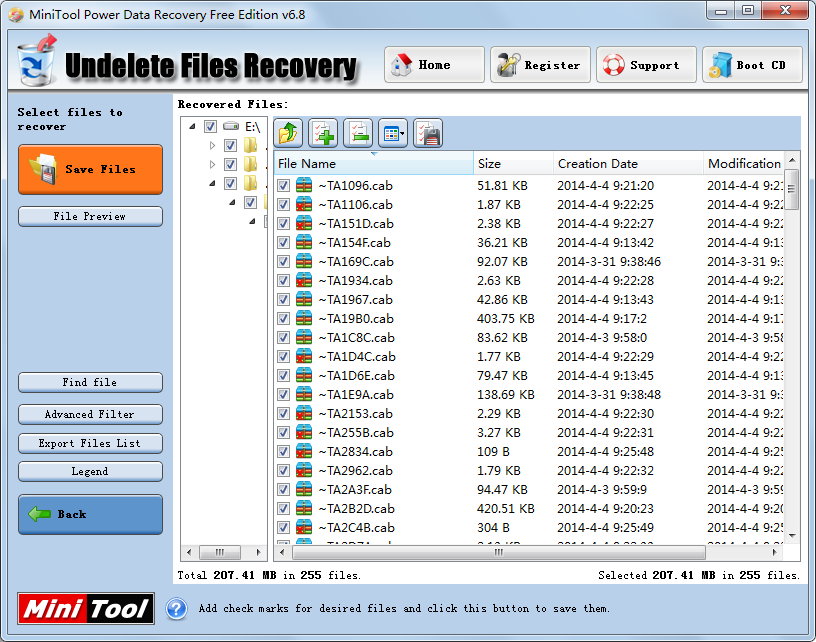Click the file icon of ~TA19B0.cab
This screenshot has width=816, height=642.
(x=304, y=318)
